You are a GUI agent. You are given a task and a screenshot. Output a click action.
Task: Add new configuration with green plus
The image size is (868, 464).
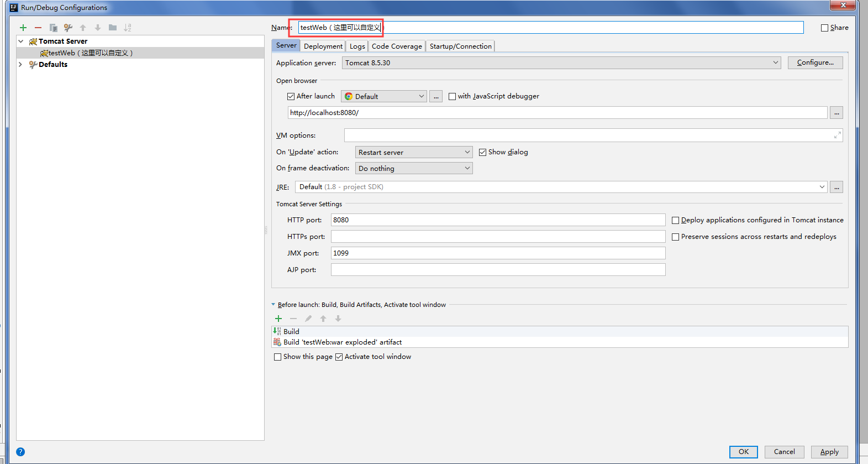coord(23,28)
